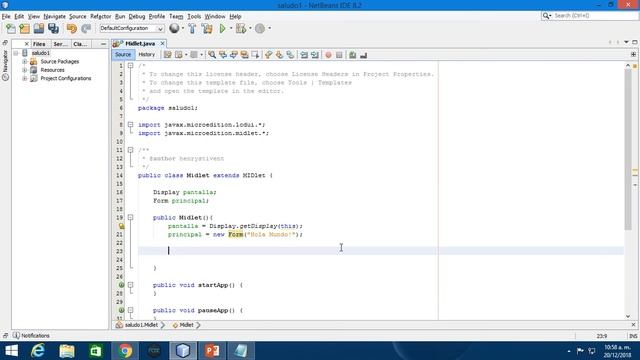Click the Toggle Rectangular Selection icon
Screen dimensions: 640x360
tap(256, 55)
